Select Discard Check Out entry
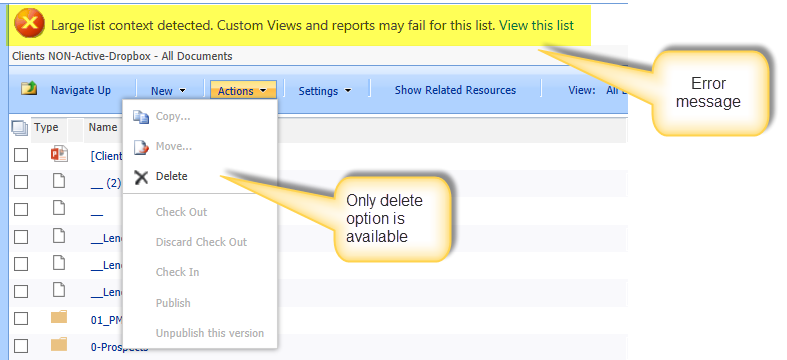 pos(200,242)
